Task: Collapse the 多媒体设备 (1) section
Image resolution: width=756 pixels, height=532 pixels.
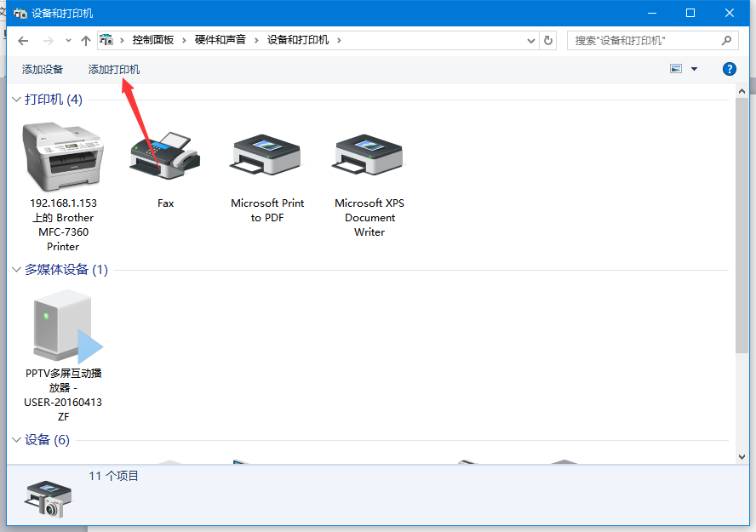Action: [16, 269]
